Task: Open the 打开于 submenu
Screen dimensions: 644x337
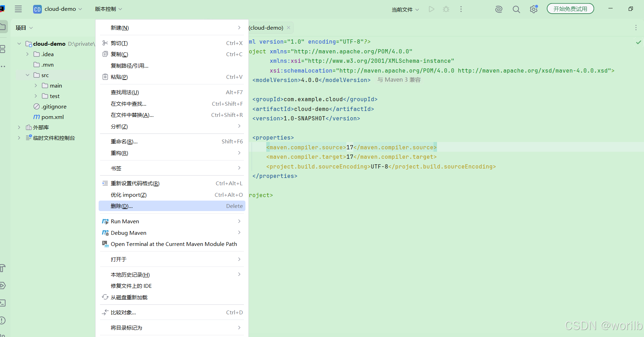Action: [172, 259]
